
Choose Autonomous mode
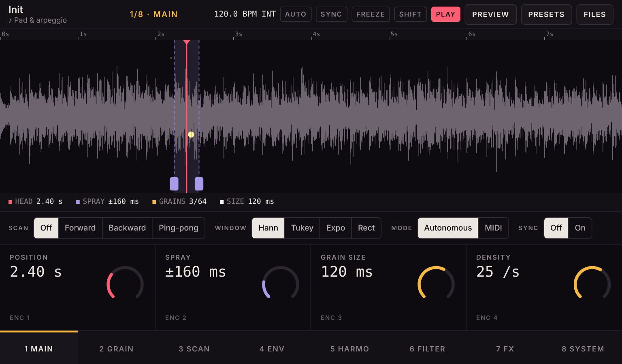pos(448,228)
